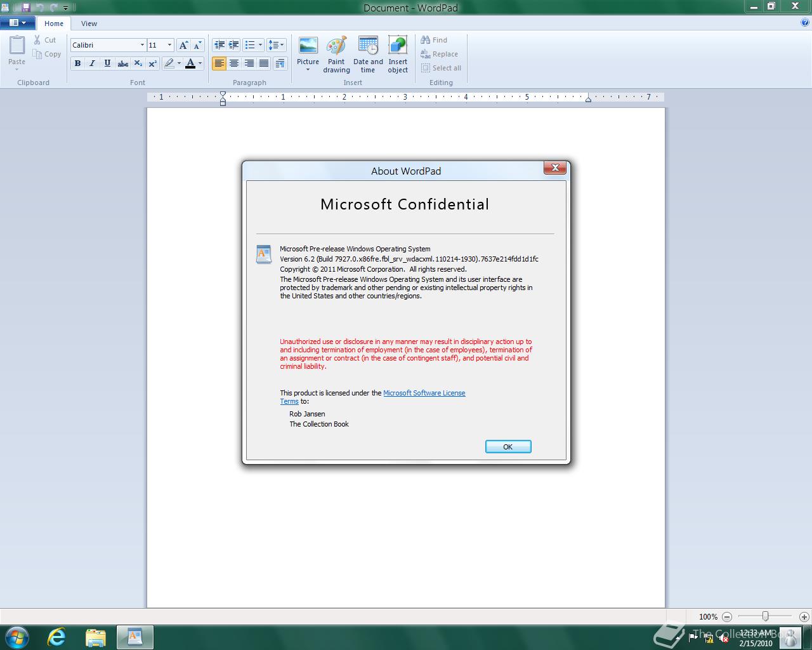Click the Terms link
812x650 pixels.
coord(289,401)
